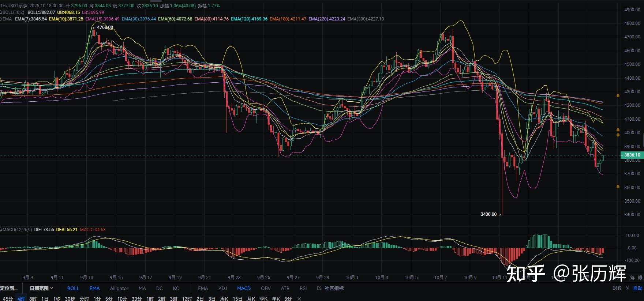Click the MACD(12,26,9) legend icon
The height and width of the screenshot is (301, 644).
pos(1,230)
